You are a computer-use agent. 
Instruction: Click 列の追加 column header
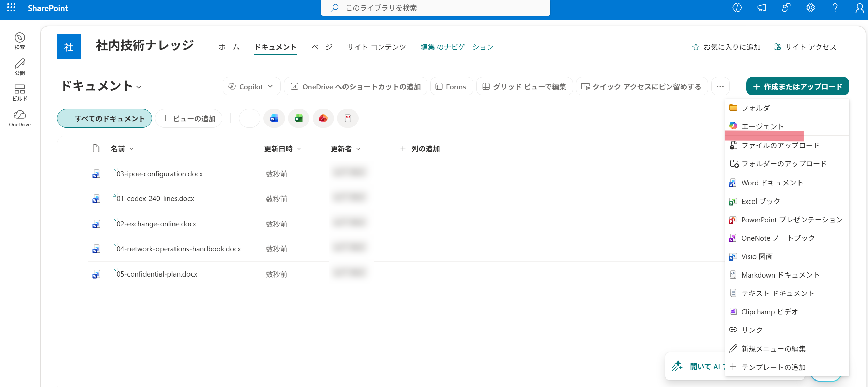[x=420, y=149]
